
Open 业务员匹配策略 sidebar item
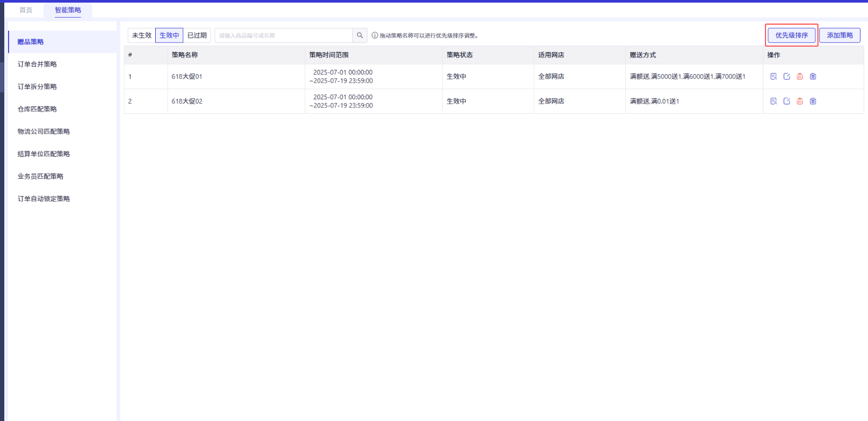click(x=62, y=176)
